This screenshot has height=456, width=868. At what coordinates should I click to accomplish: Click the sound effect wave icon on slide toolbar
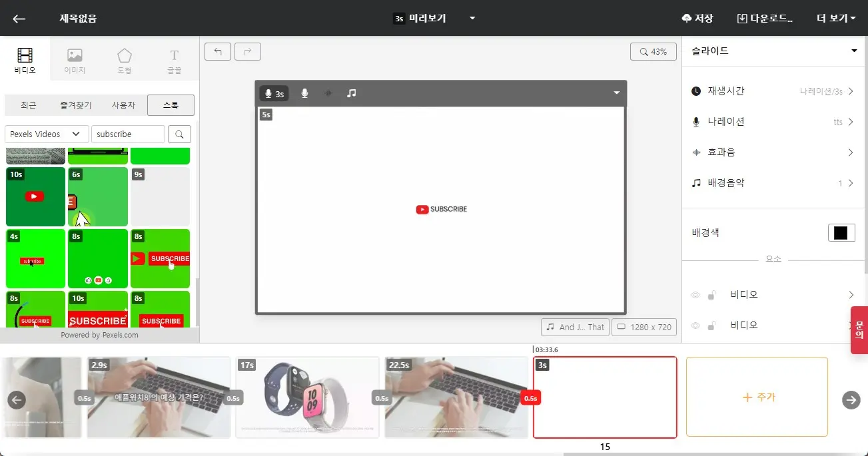coord(328,93)
